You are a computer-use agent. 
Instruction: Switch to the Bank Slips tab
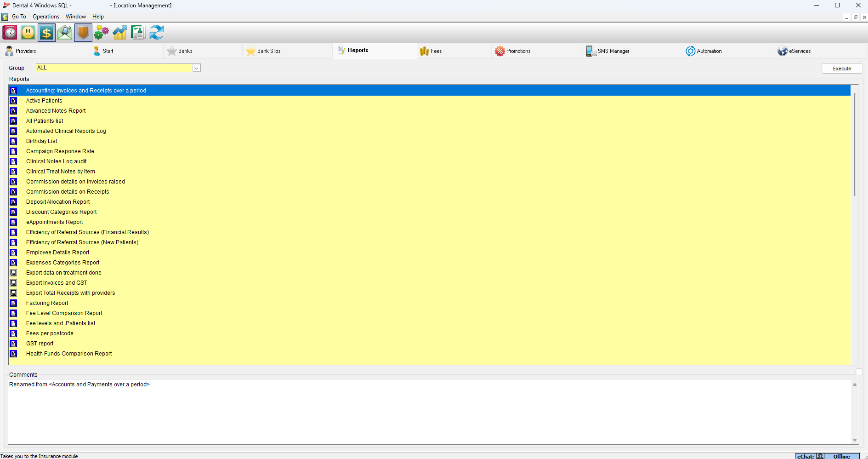click(268, 51)
